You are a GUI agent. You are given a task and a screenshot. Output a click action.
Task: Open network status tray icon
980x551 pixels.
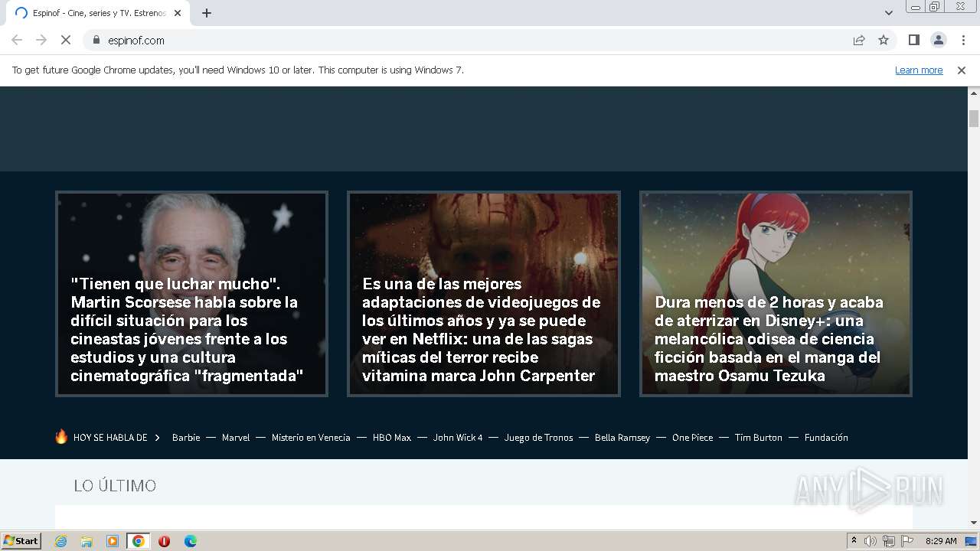pyautogui.click(x=889, y=541)
